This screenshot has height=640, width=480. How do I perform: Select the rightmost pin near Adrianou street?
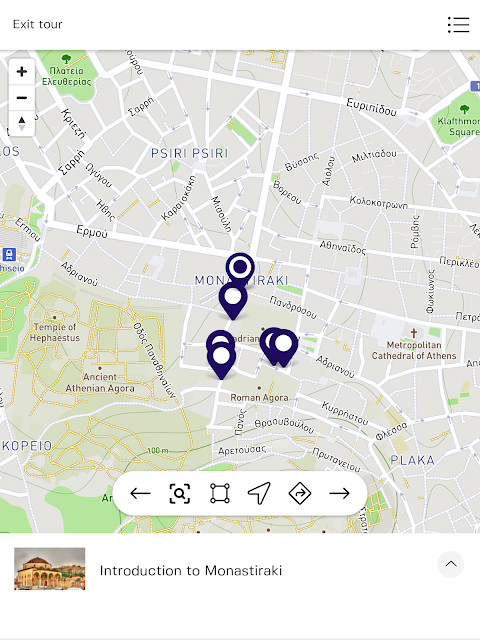coord(284,347)
